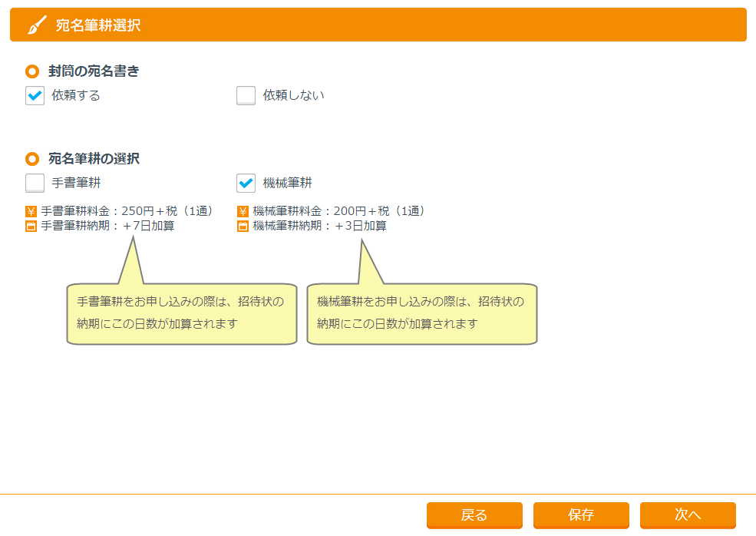
Task: Click the yen icon next to 手書筆耕料金
Action: (31, 211)
